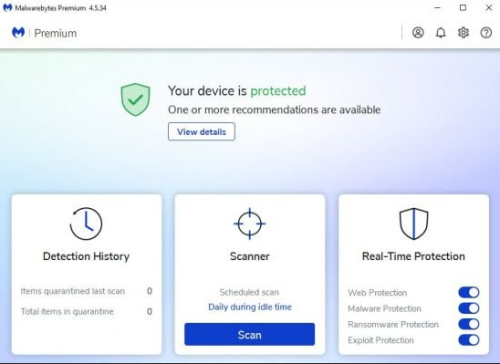Click the green protected shield icon
The width and height of the screenshot is (500, 364).
click(x=135, y=99)
